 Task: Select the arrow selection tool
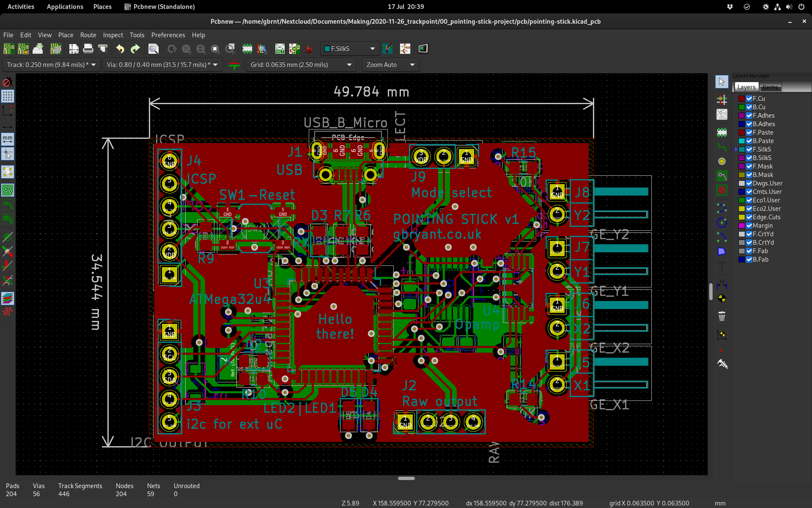point(722,82)
